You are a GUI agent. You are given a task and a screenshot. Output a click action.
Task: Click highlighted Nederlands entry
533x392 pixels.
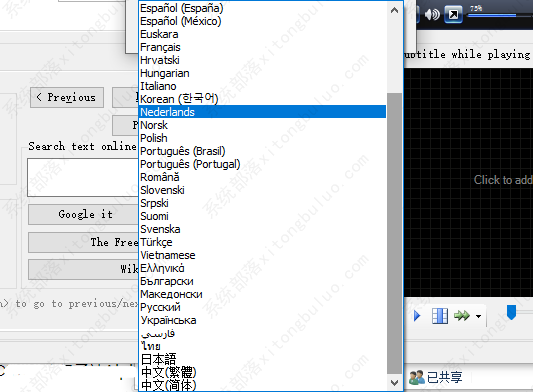click(262, 112)
